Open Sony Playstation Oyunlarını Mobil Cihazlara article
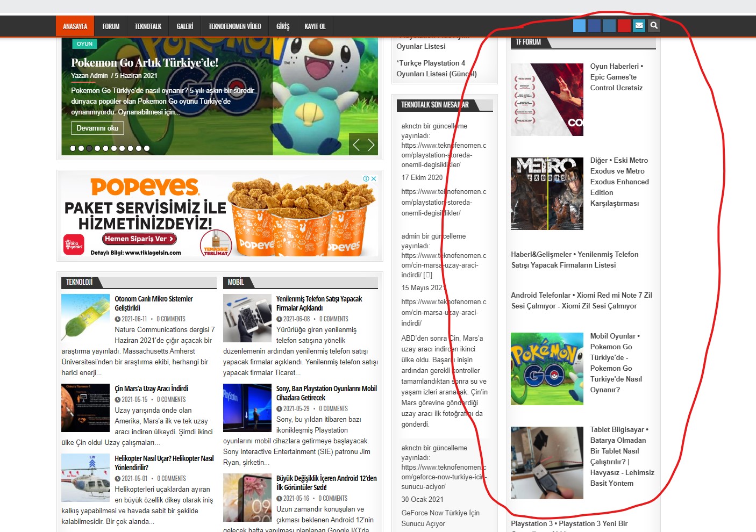 point(326,393)
